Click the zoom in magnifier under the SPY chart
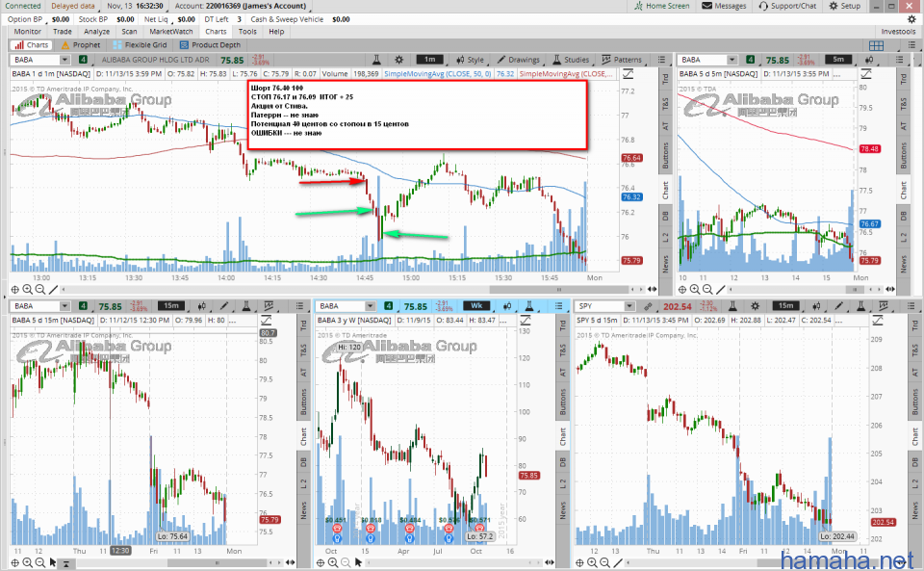The width and height of the screenshot is (924, 571). click(x=592, y=562)
